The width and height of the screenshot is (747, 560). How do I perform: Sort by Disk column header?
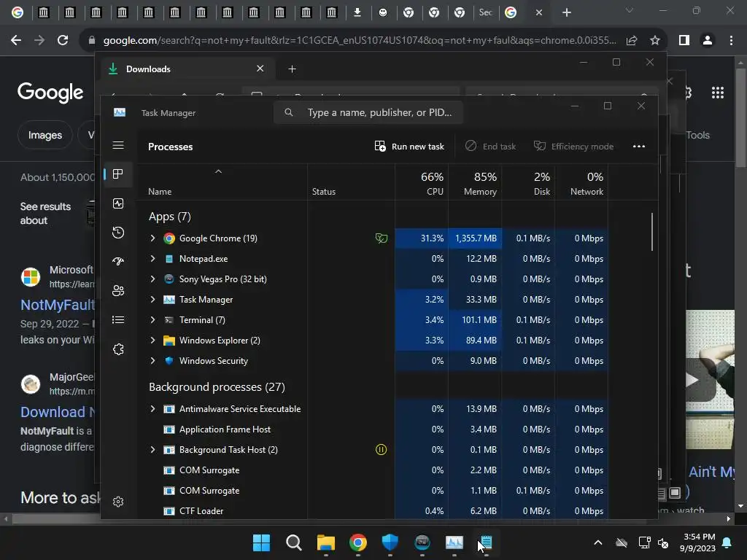pyautogui.click(x=528, y=182)
